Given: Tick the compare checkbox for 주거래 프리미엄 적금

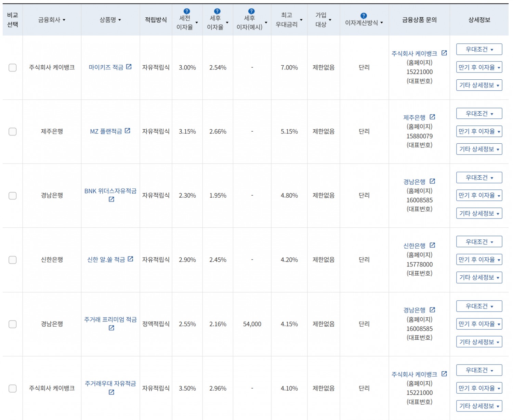Looking at the screenshot, I should click(x=13, y=324).
